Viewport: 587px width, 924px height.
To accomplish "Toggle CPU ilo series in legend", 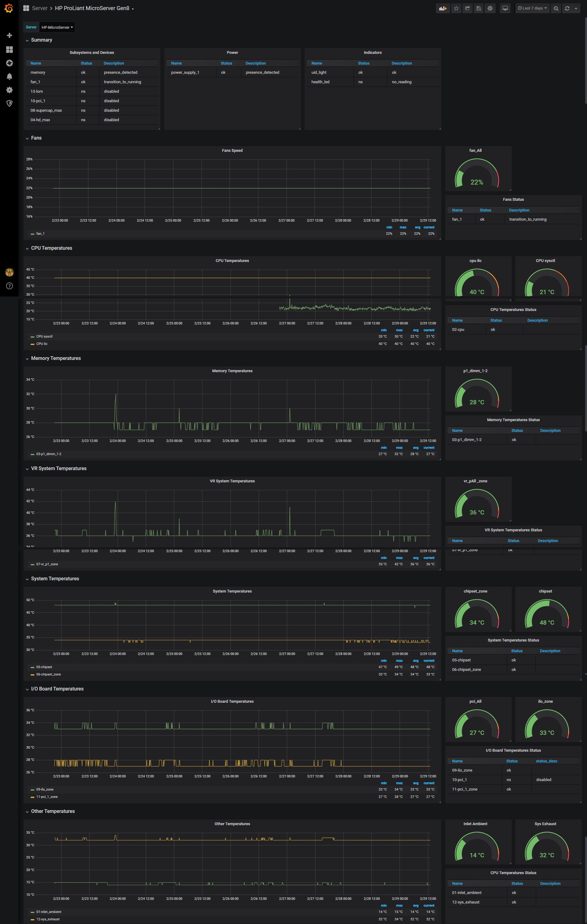I will pyautogui.click(x=41, y=344).
